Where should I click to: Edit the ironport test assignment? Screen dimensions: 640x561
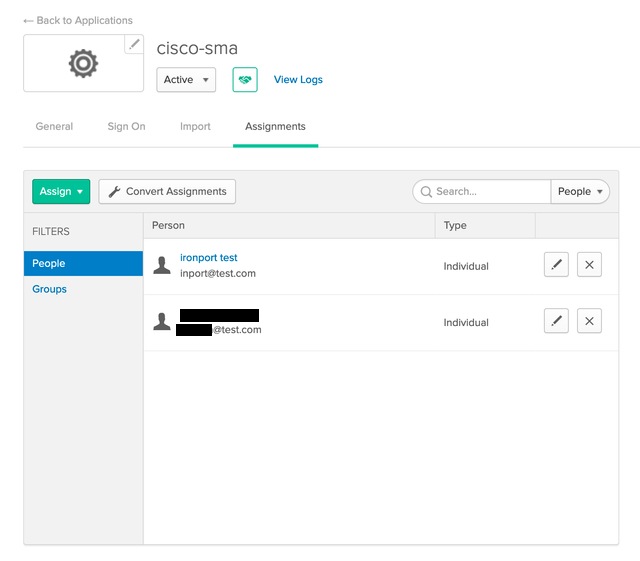[556, 265]
